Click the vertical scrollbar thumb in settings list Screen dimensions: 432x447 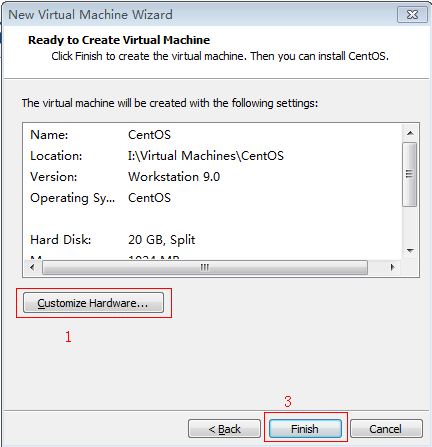[x=410, y=174]
